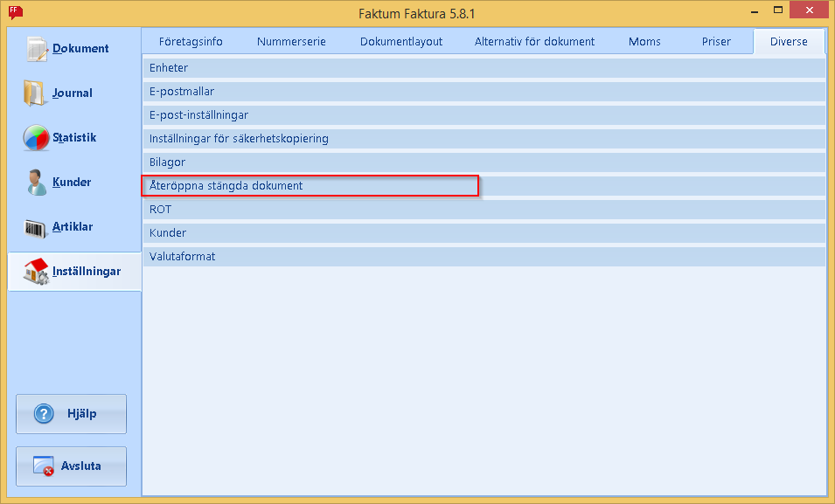Expand the E-postmallar section
The width and height of the screenshot is (835, 504).
(484, 92)
